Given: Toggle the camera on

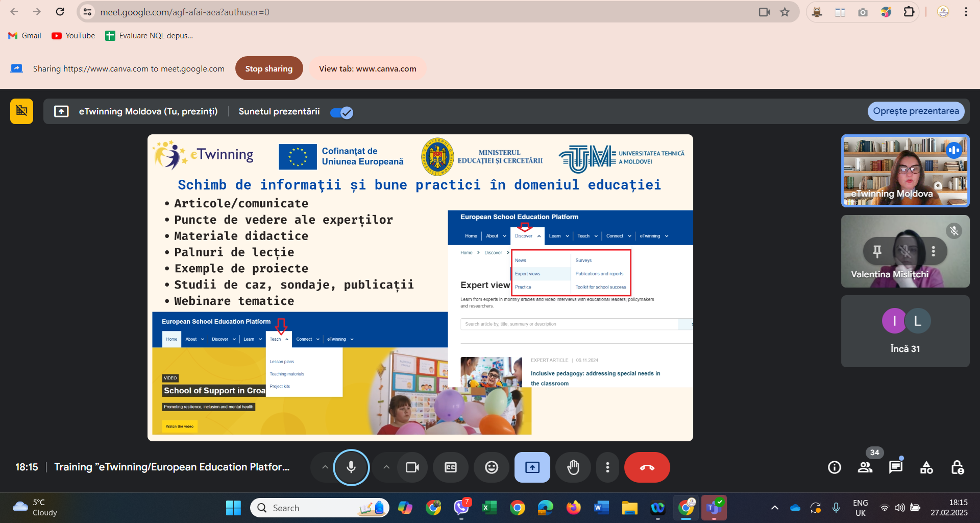Looking at the screenshot, I should [412, 467].
